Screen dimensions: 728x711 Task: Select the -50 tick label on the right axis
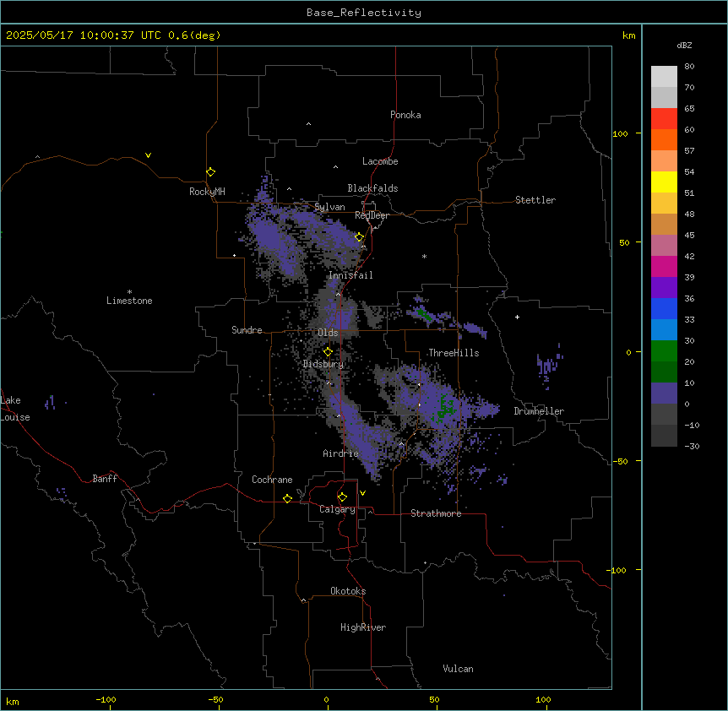620,461
